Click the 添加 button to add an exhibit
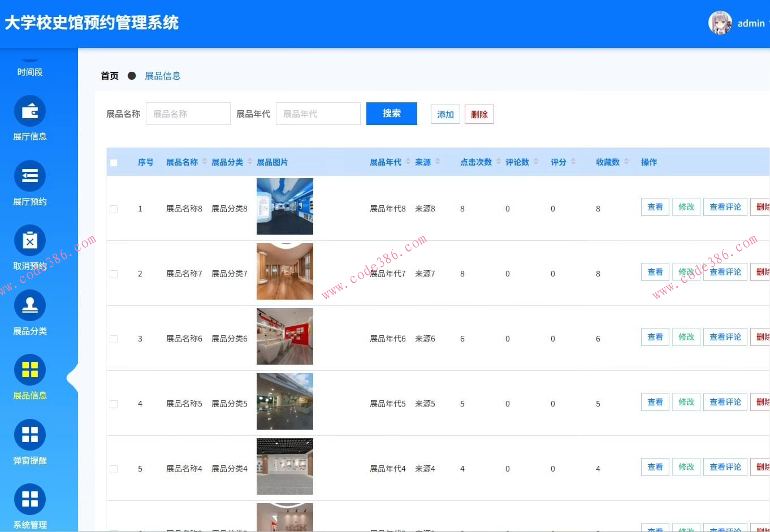 445,114
